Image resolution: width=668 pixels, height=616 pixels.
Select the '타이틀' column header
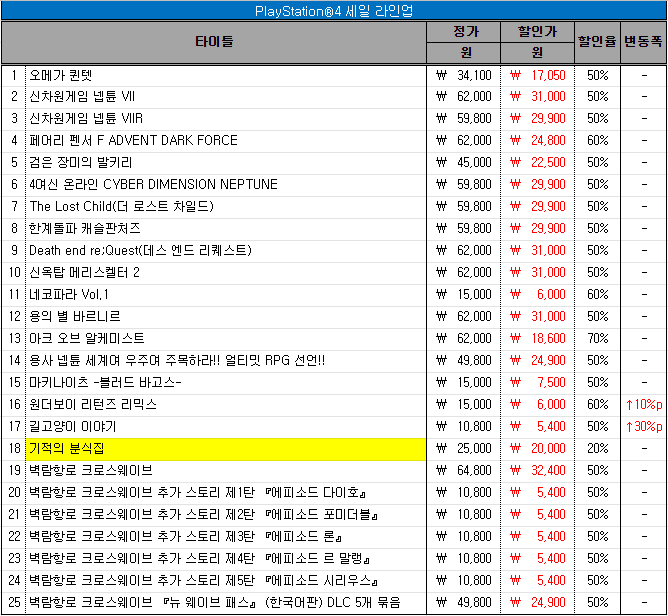pos(214,42)
